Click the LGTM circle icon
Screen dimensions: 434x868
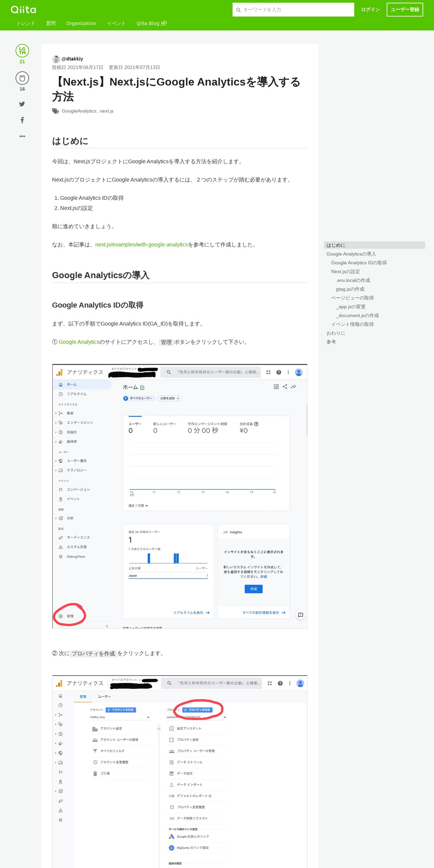pyautogui.click(x=22, y=51)
